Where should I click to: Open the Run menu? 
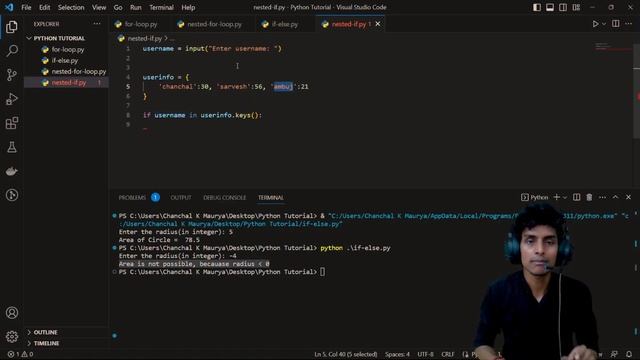[x=136, y=7]
